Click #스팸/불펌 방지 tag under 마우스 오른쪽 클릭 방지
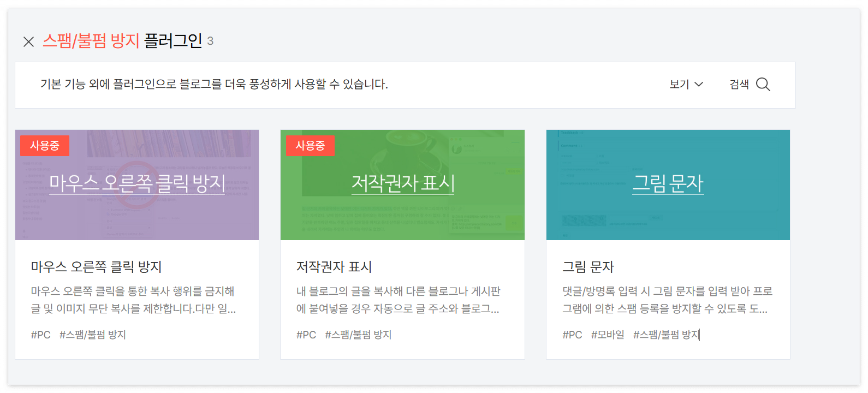The width and height of the screenshot is (868, 393). click(x=93, y=335)
